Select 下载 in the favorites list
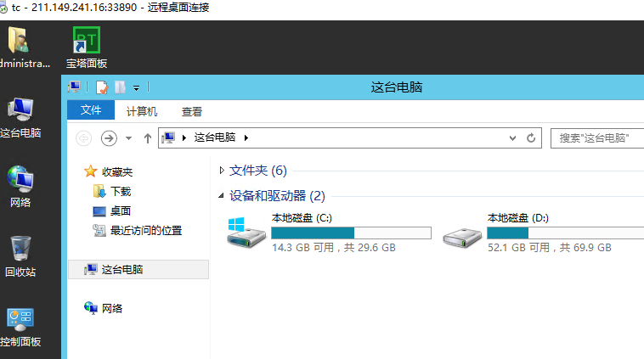Screen dimensions: 644x359 click(120, 191)
